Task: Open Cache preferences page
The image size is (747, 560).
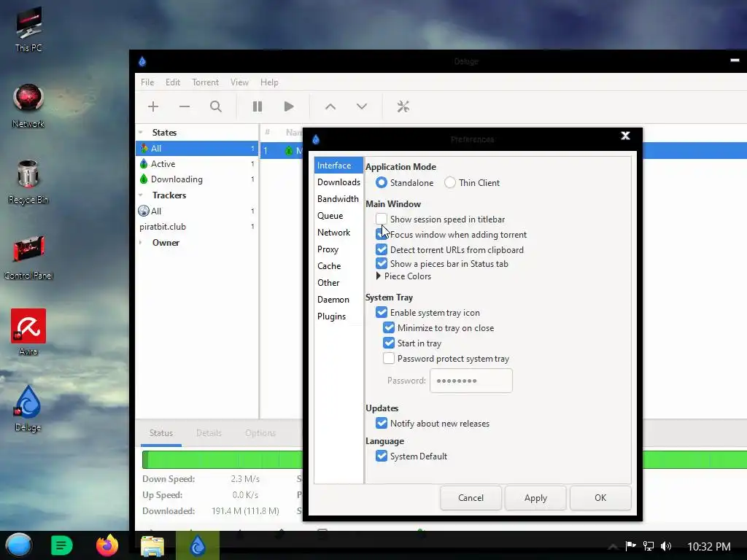Action: 338,265
